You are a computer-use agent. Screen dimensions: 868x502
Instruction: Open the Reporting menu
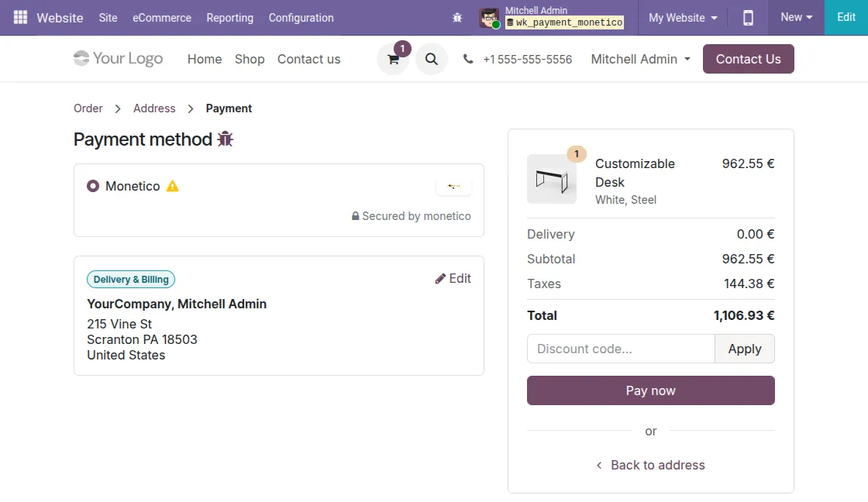(229, 18)
